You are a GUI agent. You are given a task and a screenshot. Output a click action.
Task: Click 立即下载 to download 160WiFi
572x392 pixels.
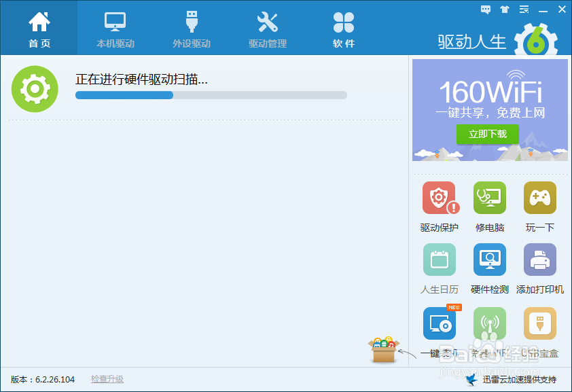click(x=487, y=135)
